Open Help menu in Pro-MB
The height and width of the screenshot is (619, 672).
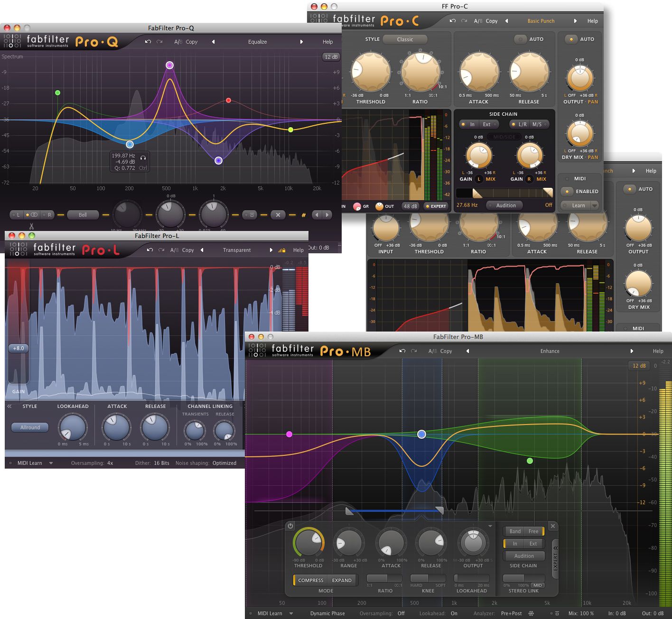[x=658, y=351]
